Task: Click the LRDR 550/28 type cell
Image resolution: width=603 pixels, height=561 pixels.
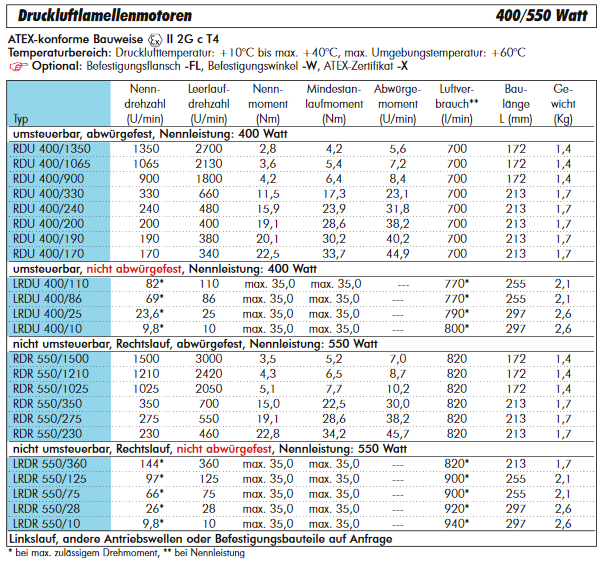Action: point(47,509)
